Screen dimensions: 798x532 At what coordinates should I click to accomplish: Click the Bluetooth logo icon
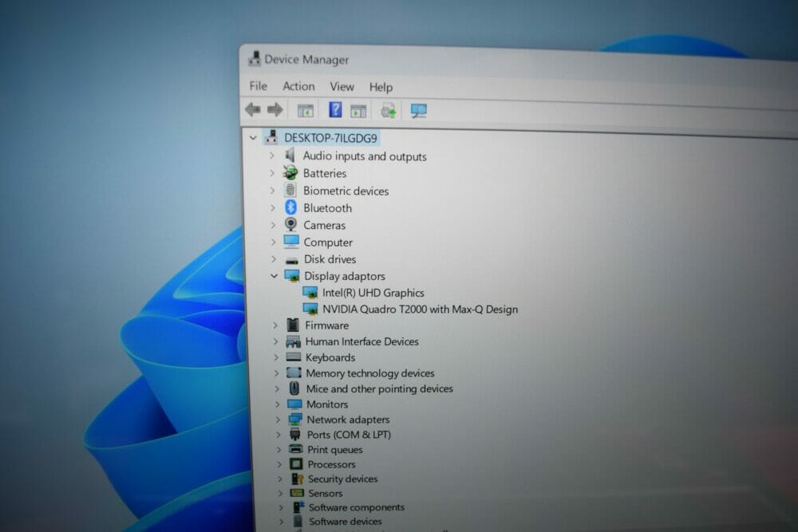(290, 207)
